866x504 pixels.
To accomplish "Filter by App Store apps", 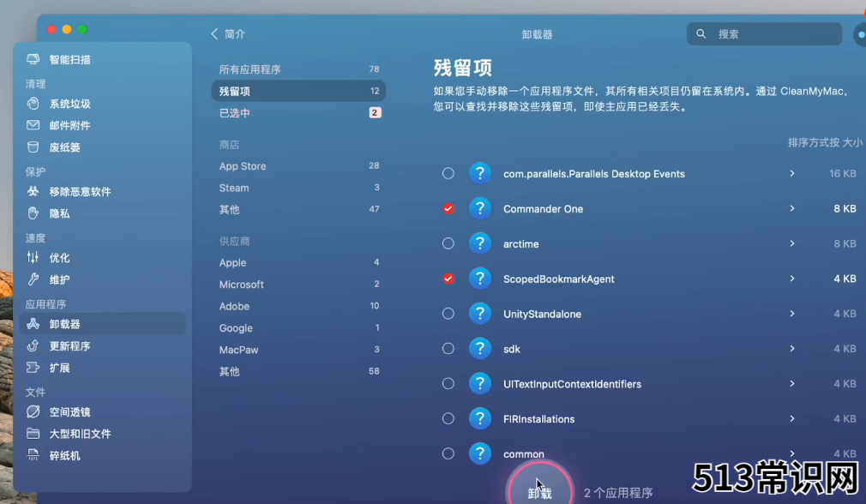I will (x=298, y=165).
